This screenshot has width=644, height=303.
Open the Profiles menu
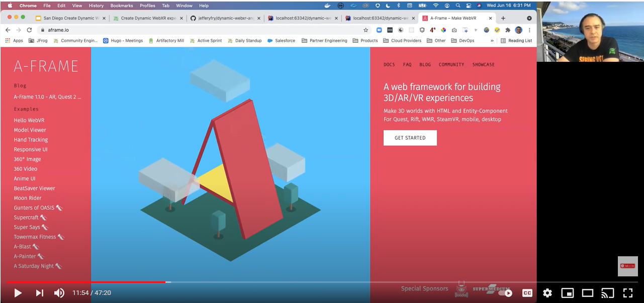pyautogui.click(x=147, y=6)
